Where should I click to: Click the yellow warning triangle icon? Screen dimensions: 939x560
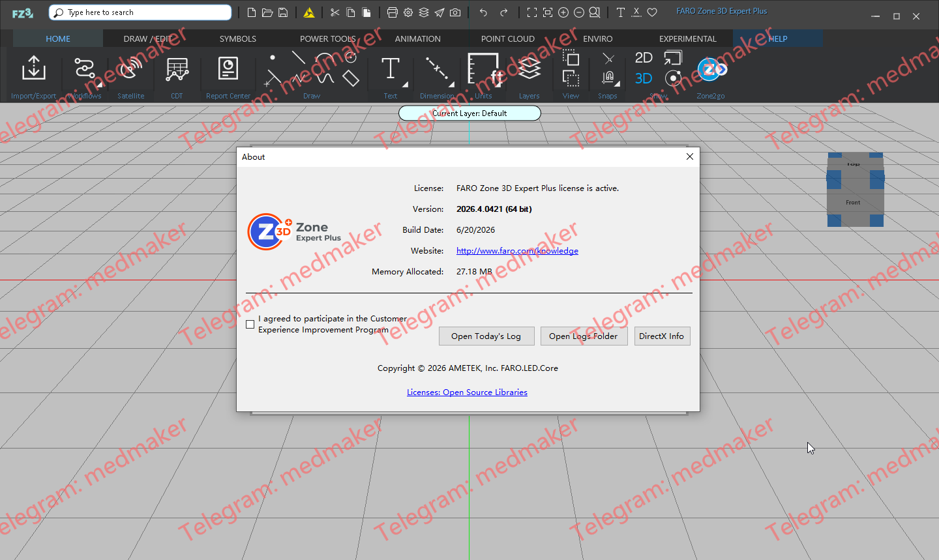(x=309, y=12)
